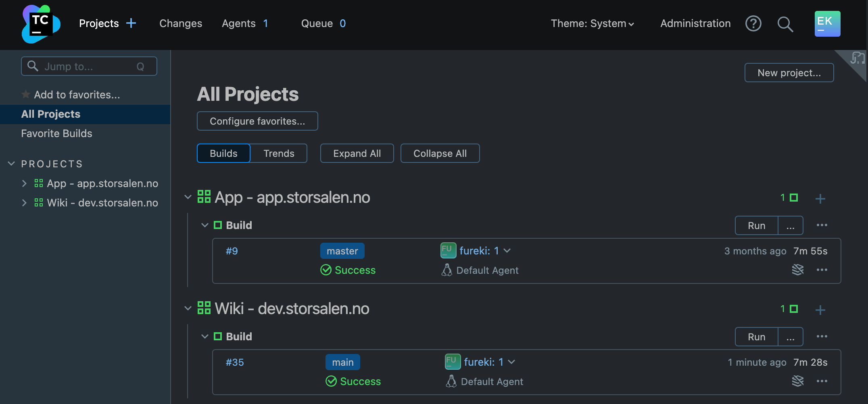868x404 pixels.
Task: Go to Agents in the top navigation
Action: (x=239, y=24)
